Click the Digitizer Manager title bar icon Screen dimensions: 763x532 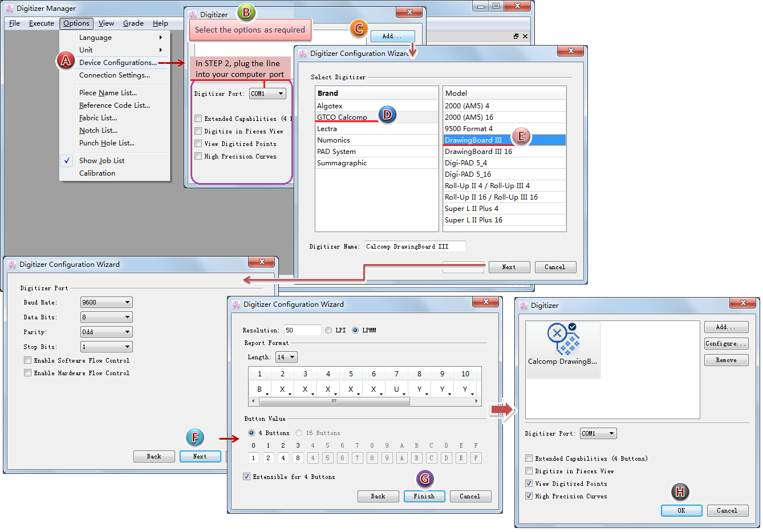click(x=9, y=9)
